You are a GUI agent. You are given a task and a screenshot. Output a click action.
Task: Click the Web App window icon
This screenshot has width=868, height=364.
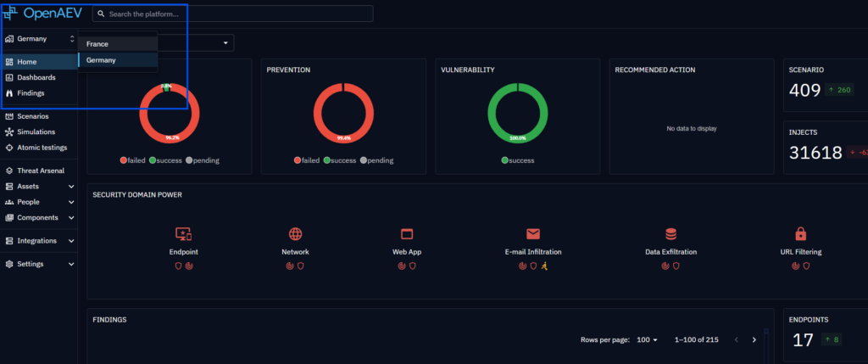pos(407,234)
